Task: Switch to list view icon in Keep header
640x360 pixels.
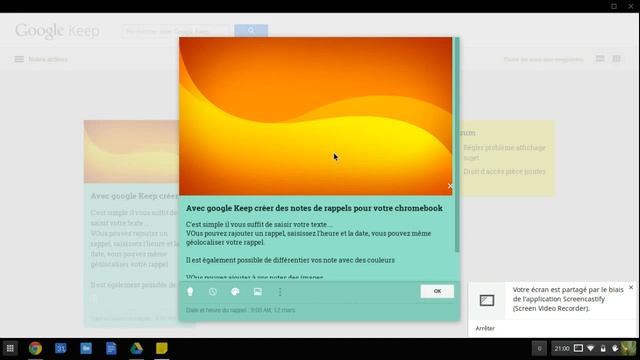Action: tap(600, 59)
